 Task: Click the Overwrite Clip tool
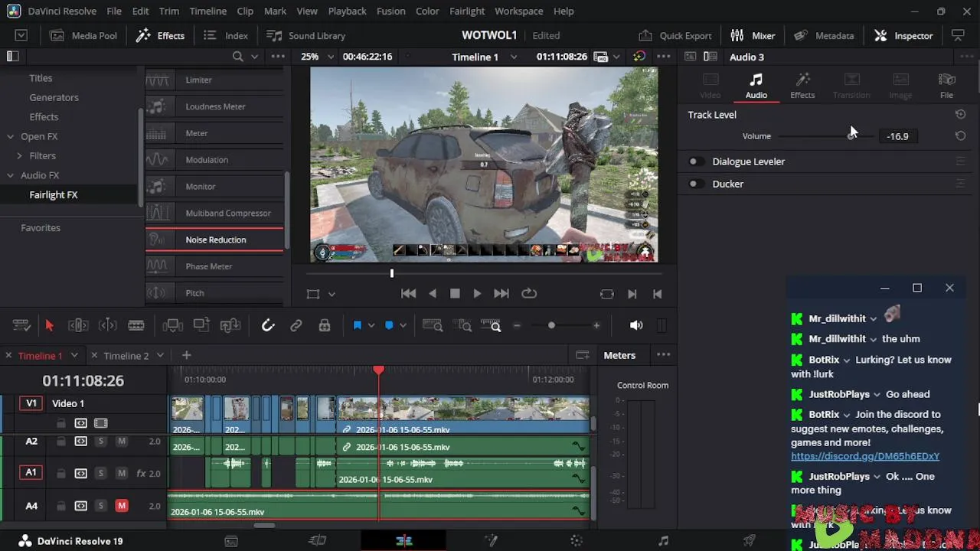(x=201, y=325)
